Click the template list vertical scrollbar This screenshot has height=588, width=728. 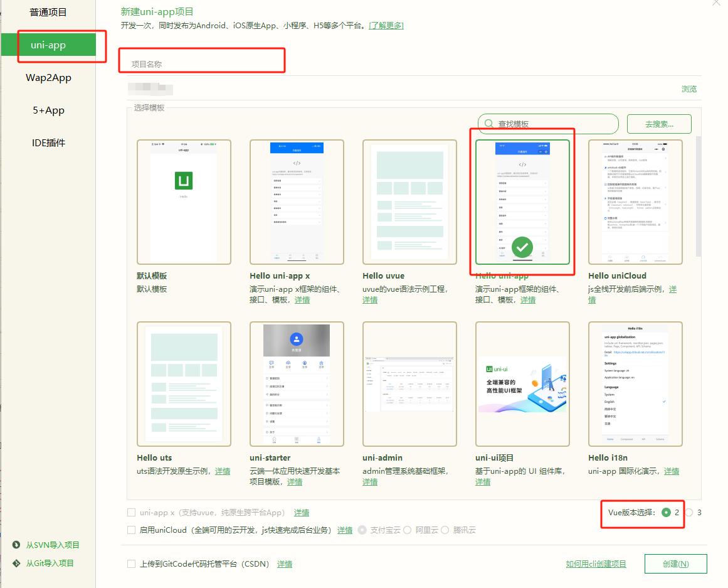tap(699, 196)
